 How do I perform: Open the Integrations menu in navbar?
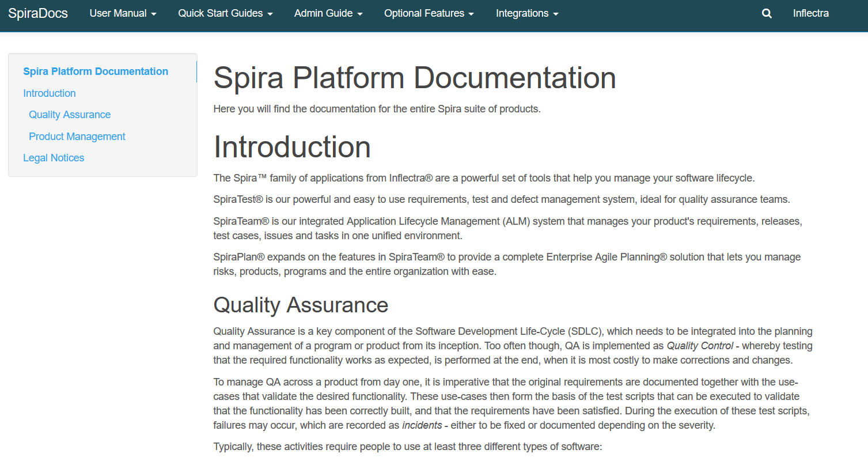click(x=526, y=13)
